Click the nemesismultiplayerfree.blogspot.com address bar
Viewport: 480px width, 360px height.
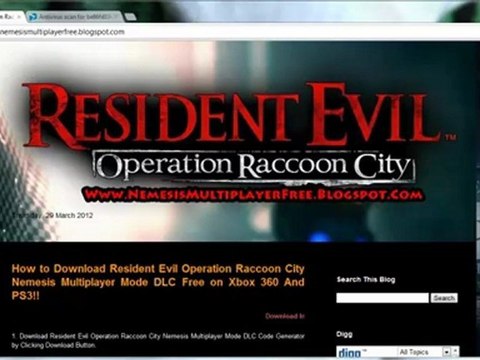pos(240,32)
